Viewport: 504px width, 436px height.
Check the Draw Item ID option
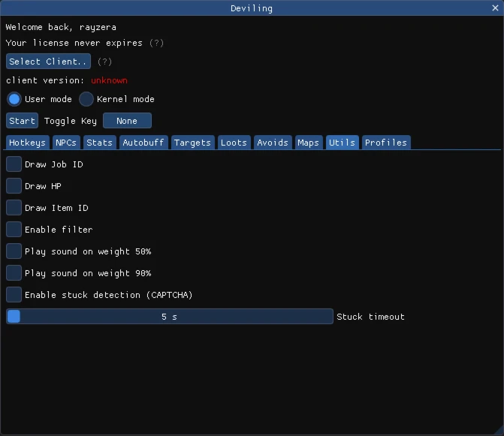pos(14,208)
